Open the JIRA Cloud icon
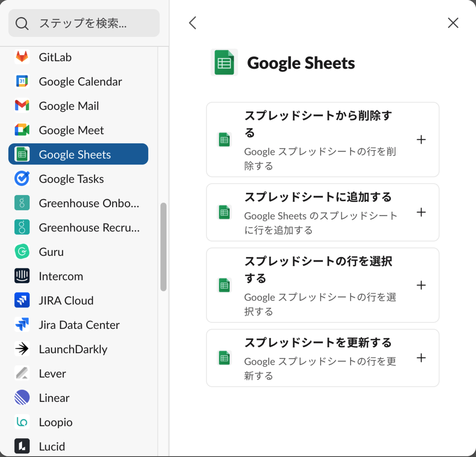The height and width of the screenshot is (457, 476). point(22,300)
